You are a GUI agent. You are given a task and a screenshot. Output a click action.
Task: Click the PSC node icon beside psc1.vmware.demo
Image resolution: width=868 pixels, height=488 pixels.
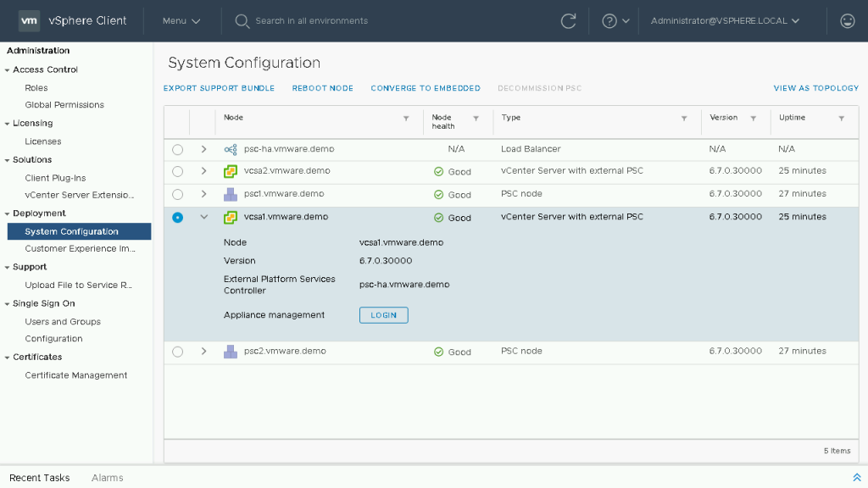point(231,194)
